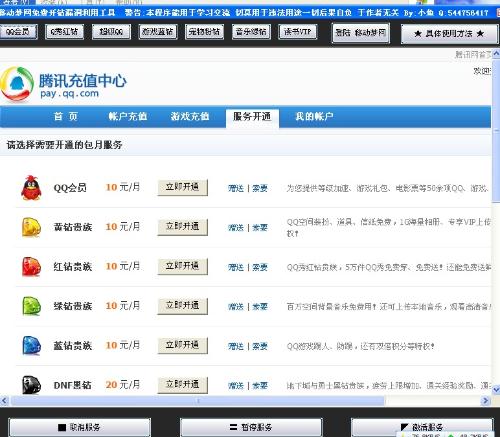The width and height of the screenshot is (500, 437).
Task: Click 索要 link in 蓝钻贵族 row
Action: [x=260, y=346]
